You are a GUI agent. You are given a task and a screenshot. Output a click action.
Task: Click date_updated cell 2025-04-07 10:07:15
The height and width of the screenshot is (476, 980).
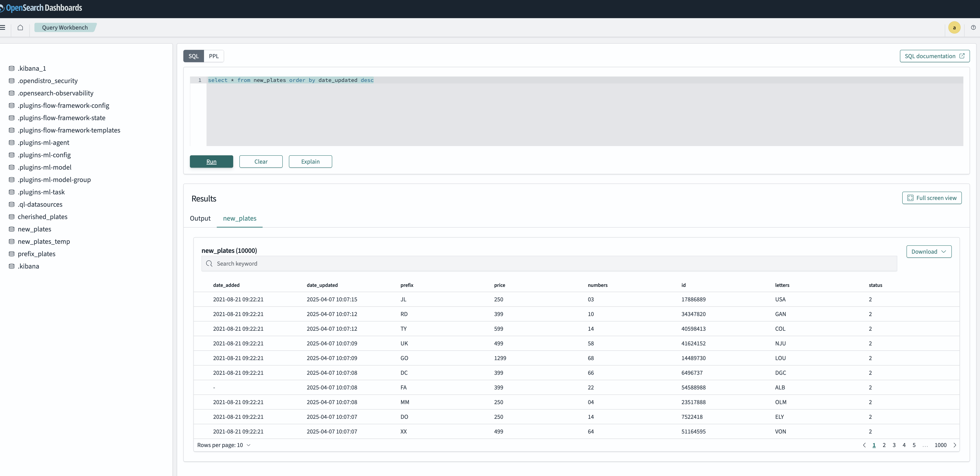click(332, 300)
